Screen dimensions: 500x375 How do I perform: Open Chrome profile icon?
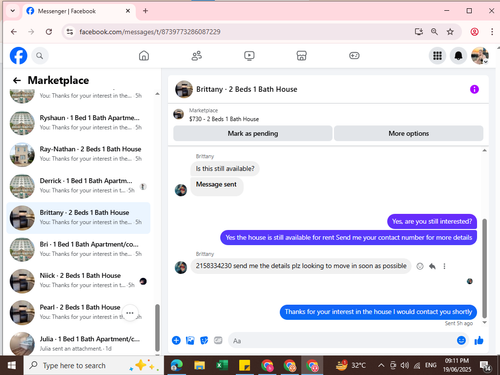coord(474,32)
